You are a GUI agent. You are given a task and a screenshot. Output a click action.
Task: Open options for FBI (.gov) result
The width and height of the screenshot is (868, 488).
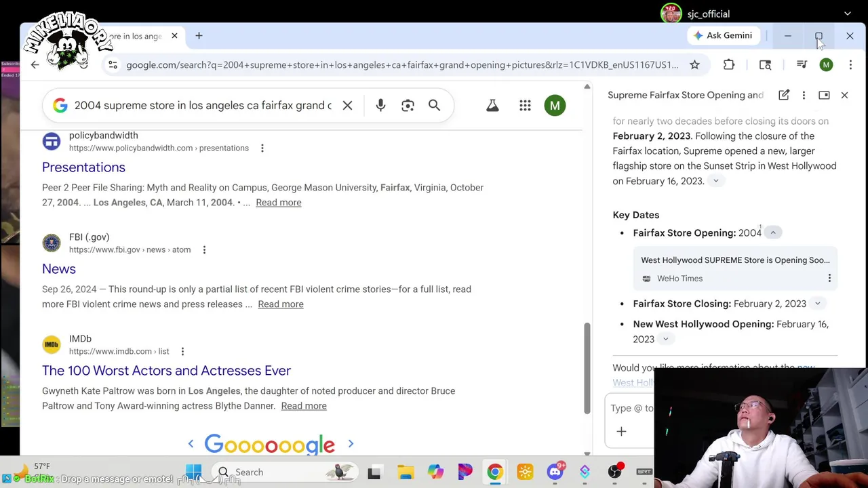204,250
